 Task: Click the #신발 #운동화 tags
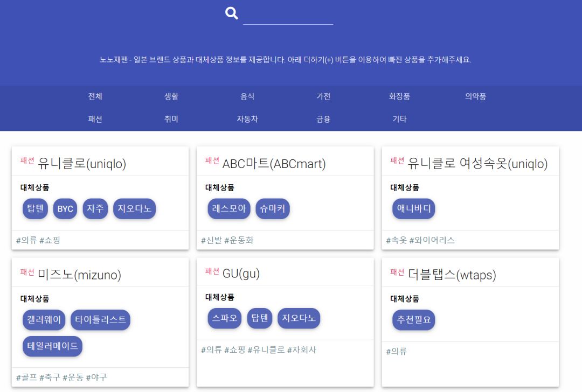tap(227, 240)
